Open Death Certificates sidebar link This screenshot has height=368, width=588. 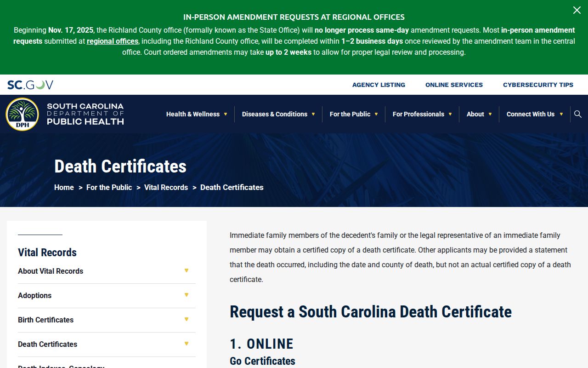[x=47, y=344]
